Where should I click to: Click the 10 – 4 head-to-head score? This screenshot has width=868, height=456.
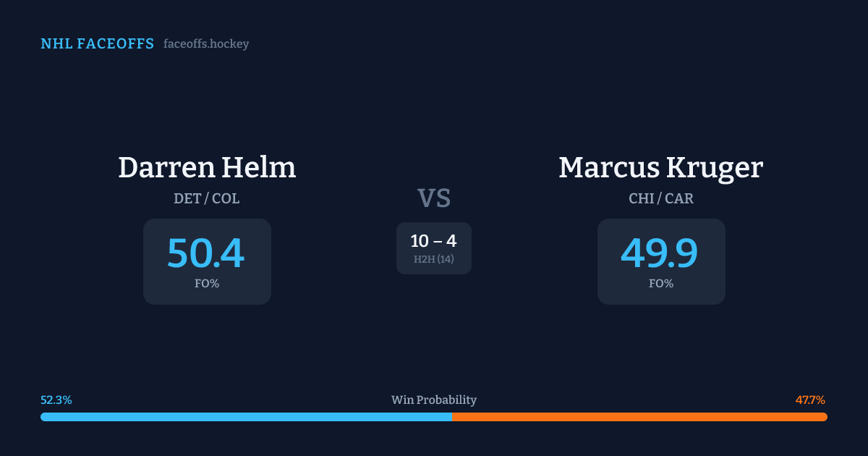click(x=433, y=241)
